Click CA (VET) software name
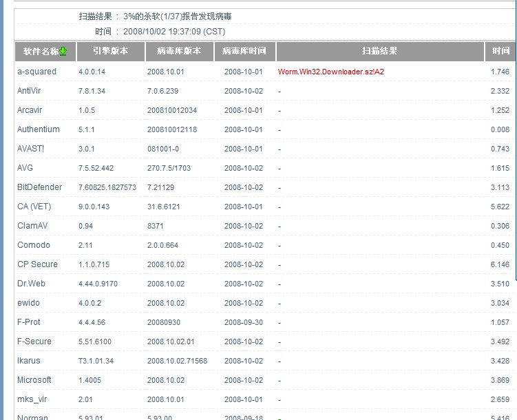The image size is (517, 420). [34, 207]
